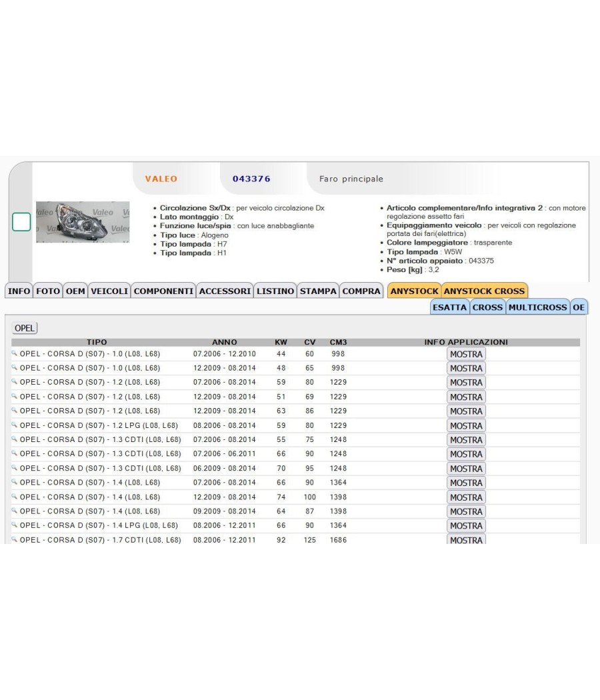Image resolution: width=600 pixels, height=700 pixels.
Task: Click magnifier icon for Corsa 1.7 CDTI row
Action: 14,539
